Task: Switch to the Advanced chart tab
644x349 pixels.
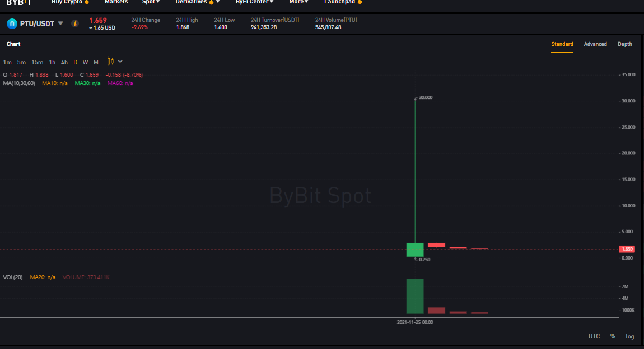Action: click(x=595, y=44)
